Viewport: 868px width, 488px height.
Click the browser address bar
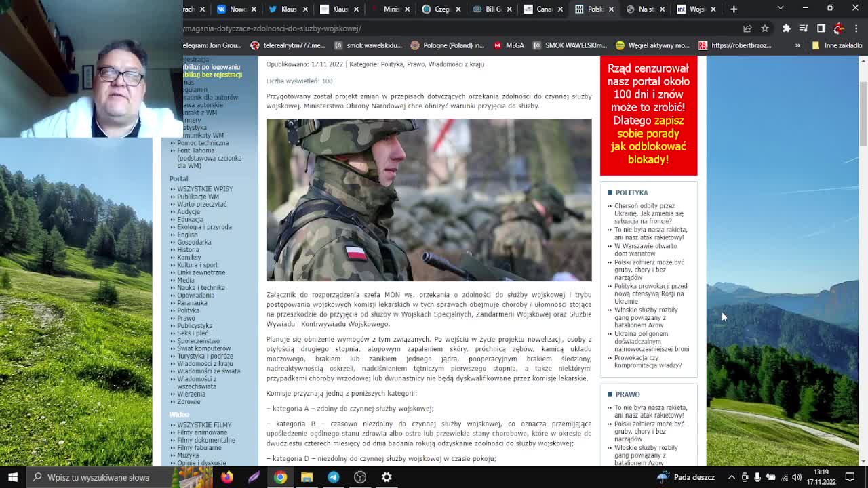[x=460, y=28]
